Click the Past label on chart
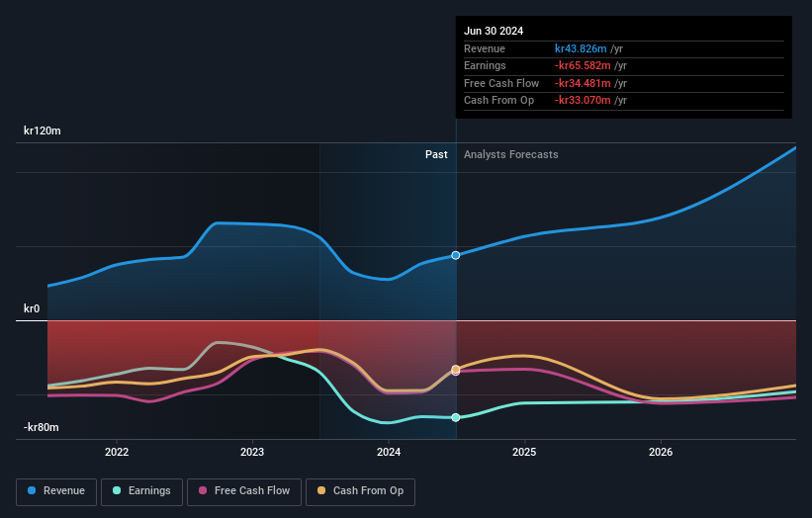 (436, 155)
